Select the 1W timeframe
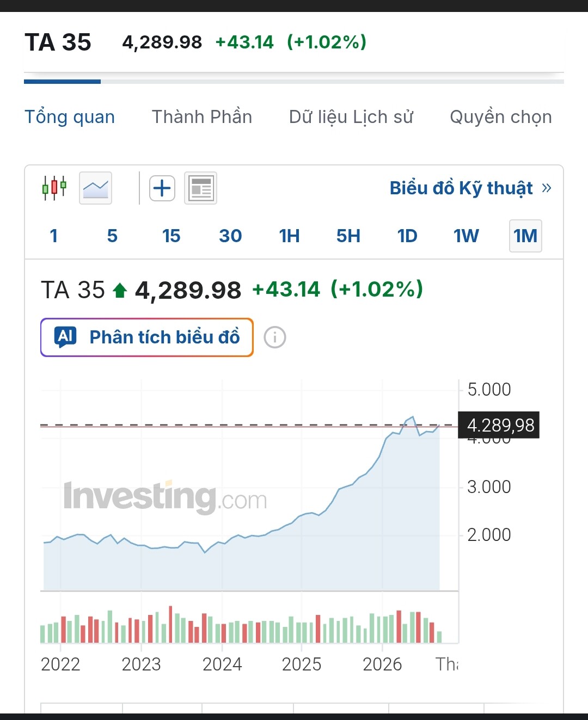 point(466,236)
